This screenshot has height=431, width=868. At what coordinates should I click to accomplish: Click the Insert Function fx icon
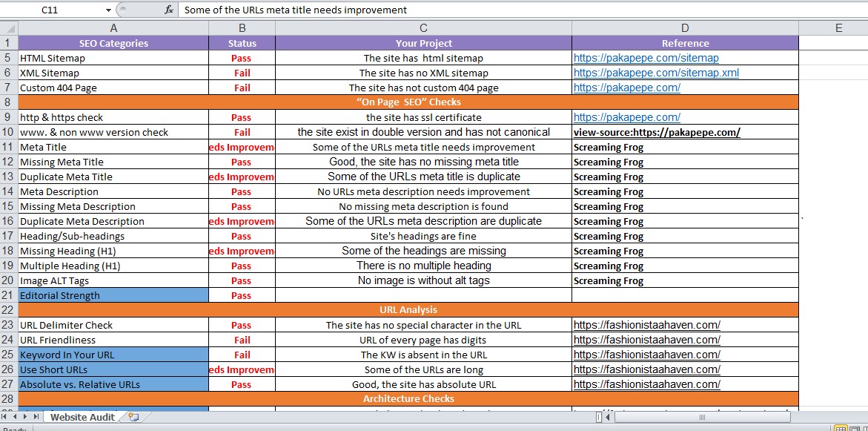(x=169, y=10)
